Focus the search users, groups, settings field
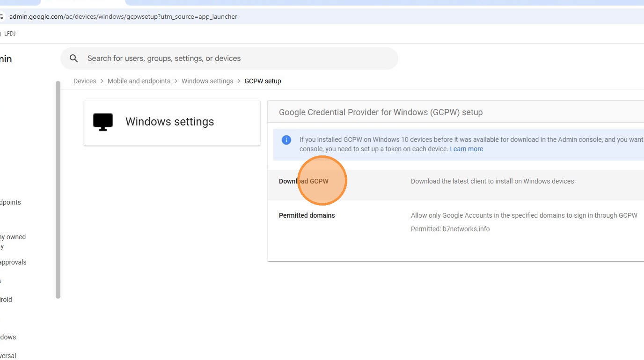Image resolution: width=644 pixels, height=360 pixels. tap(229, 59)
